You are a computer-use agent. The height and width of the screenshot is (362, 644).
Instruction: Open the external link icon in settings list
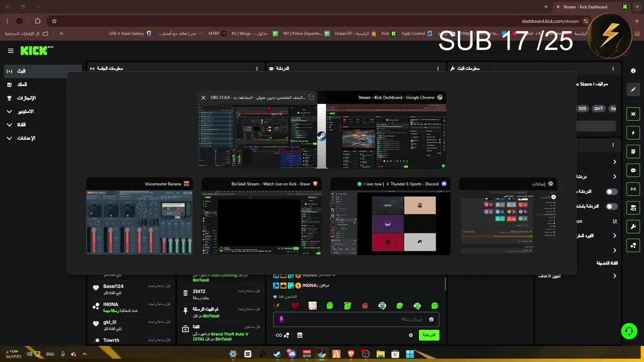pyautogui.click(x=614, y=221)
